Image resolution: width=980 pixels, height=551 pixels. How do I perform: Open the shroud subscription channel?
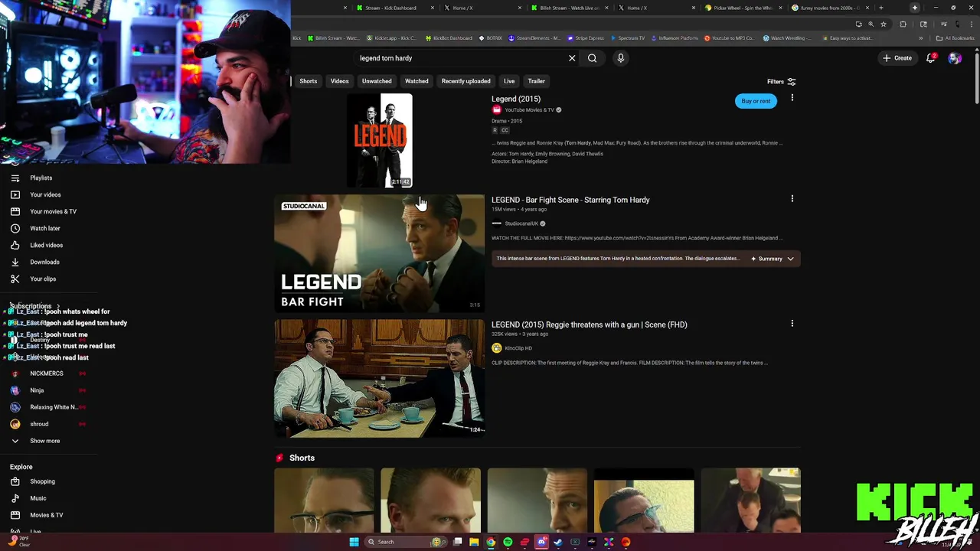point(39,424)
